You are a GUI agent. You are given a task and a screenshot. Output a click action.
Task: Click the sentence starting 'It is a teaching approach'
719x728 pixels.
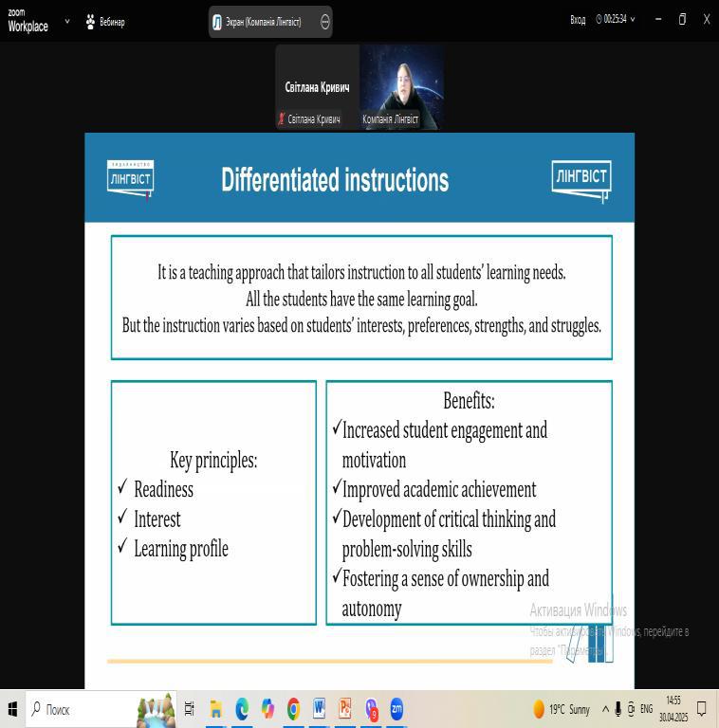[x=361, y=273]
